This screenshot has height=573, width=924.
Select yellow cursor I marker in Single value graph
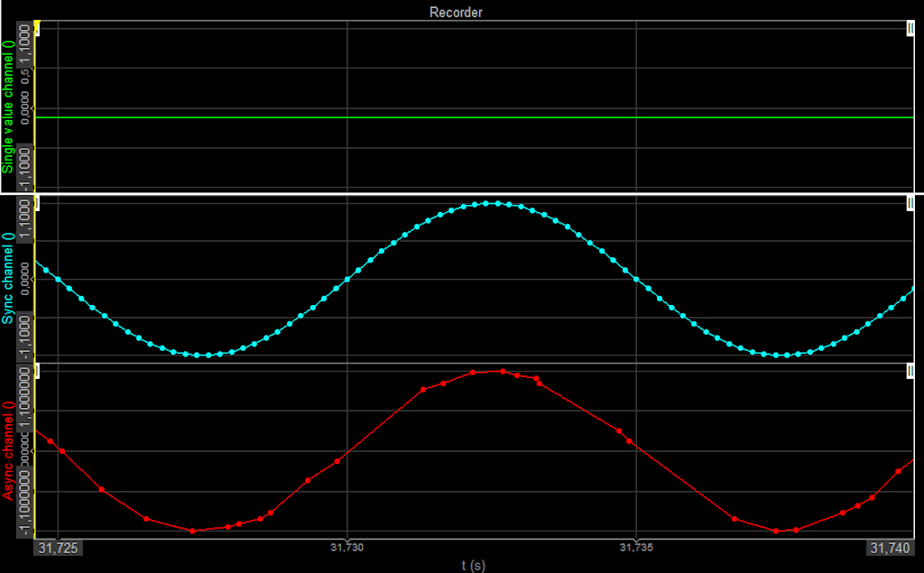pos(37,27)
